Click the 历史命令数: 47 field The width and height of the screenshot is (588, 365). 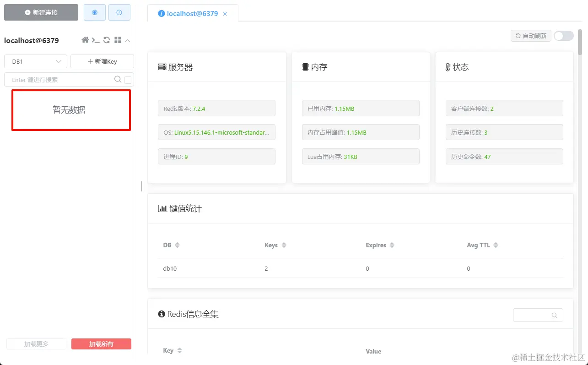tap(504, 157)
